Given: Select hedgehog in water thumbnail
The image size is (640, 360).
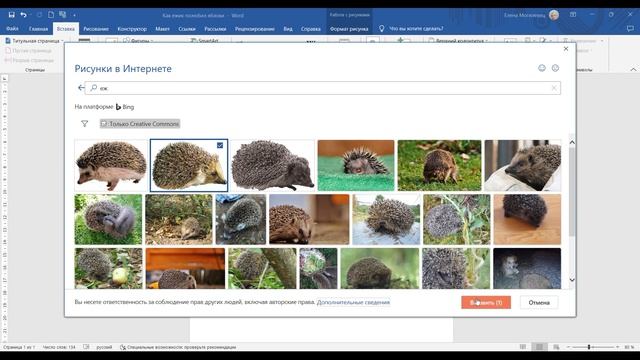Looking at the screenshot, I should click(386, 219).
